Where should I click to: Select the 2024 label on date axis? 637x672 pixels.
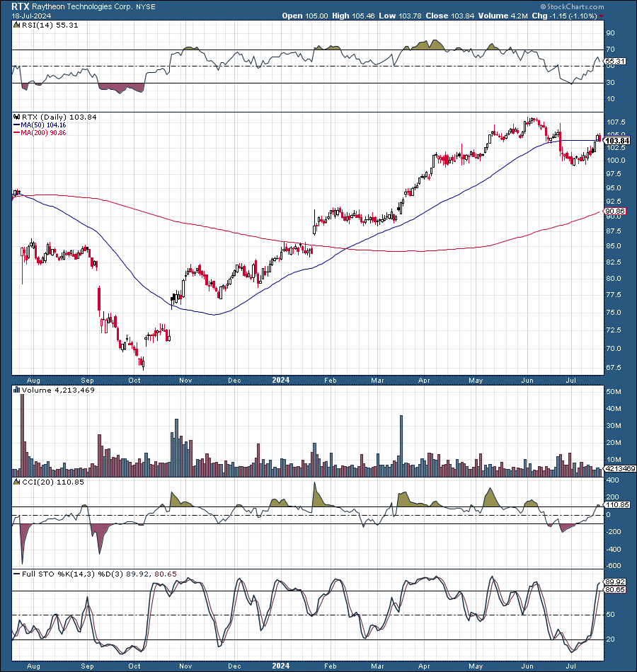pos(280,380)
